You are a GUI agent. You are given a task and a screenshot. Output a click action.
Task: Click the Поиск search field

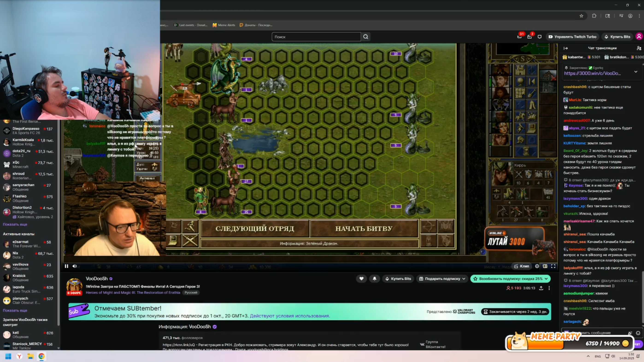(x=316, y=37)
